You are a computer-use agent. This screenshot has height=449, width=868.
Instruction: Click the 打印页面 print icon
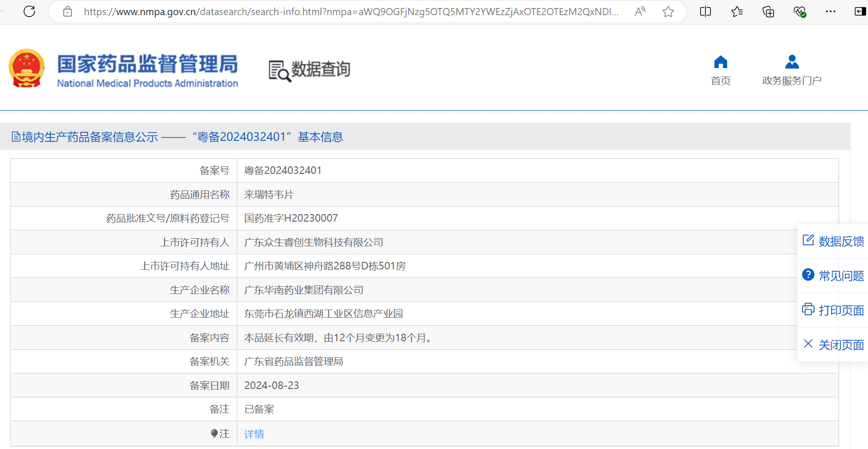(x=808, y=310)
